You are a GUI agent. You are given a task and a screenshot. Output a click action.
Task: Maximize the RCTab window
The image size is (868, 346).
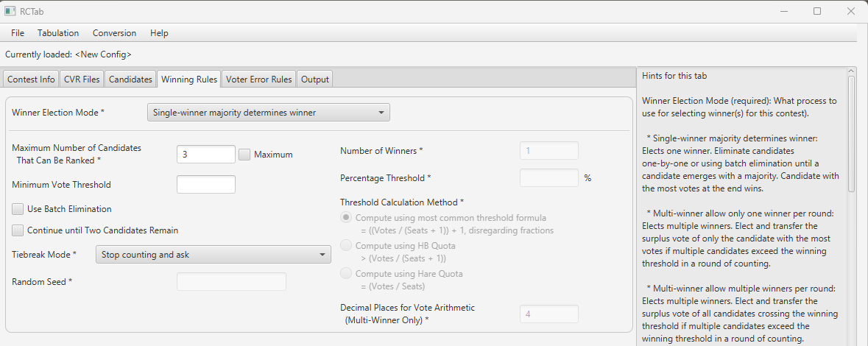point(817,11)
